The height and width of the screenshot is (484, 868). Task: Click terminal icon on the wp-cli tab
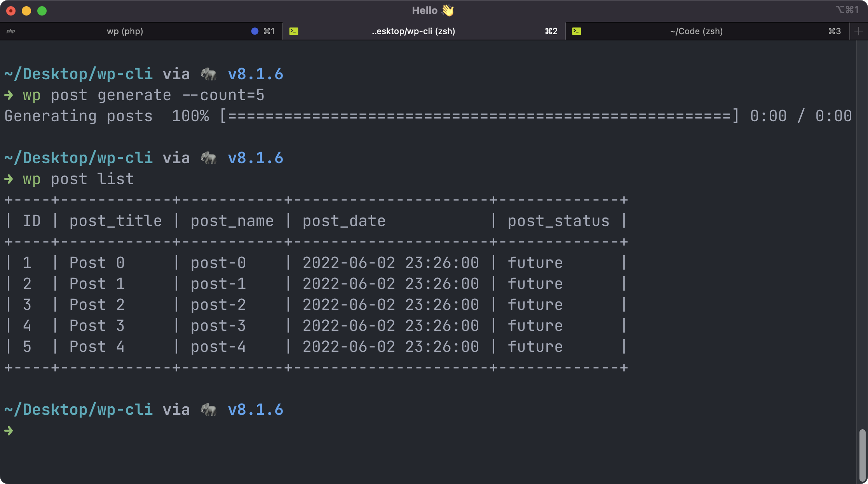coord(294,31)
